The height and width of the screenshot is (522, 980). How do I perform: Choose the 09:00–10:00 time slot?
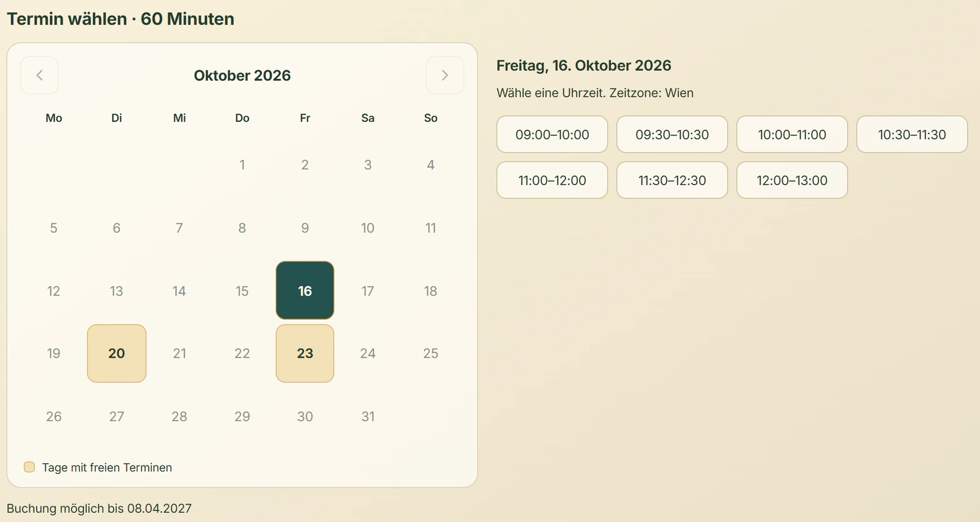[552, 134]
